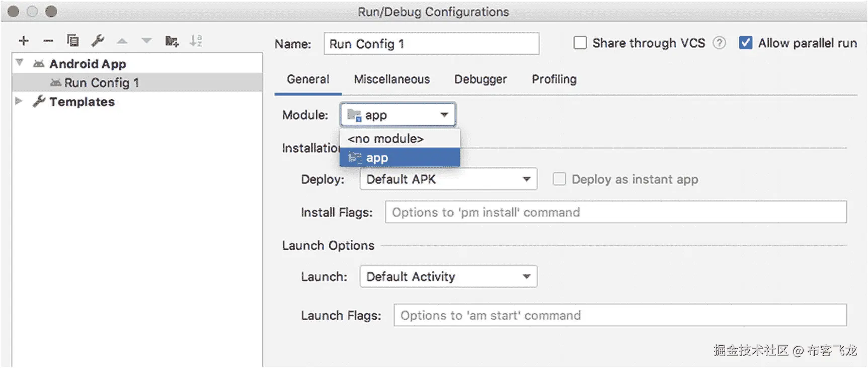
Task: Choose <no module> from the Module list
Action: pyautogui.click(x=385, y=139)
